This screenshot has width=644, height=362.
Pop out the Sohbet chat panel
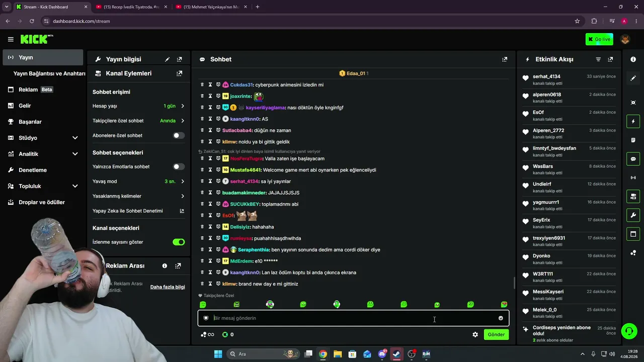[505, 59]
